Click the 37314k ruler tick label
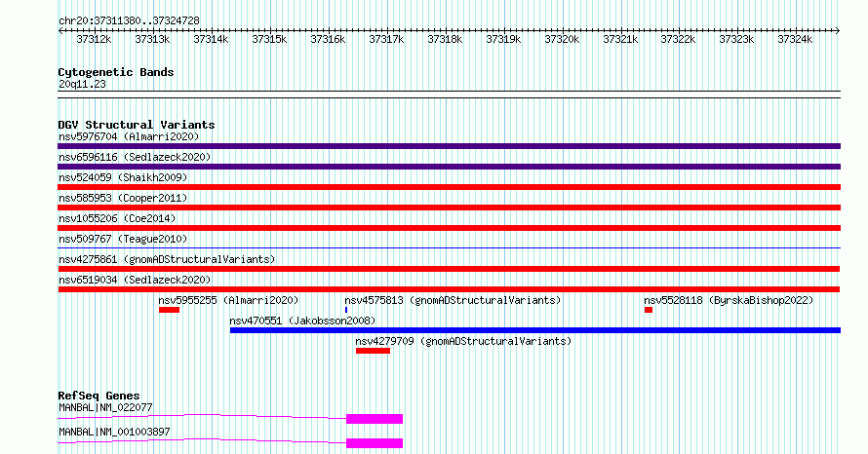The width and height of the screenshot is (868, 454). pyautogui.click(x=211, y=40)
